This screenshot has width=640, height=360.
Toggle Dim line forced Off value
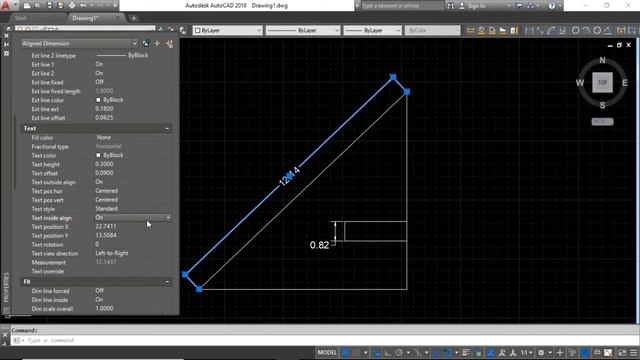point(100,291)
